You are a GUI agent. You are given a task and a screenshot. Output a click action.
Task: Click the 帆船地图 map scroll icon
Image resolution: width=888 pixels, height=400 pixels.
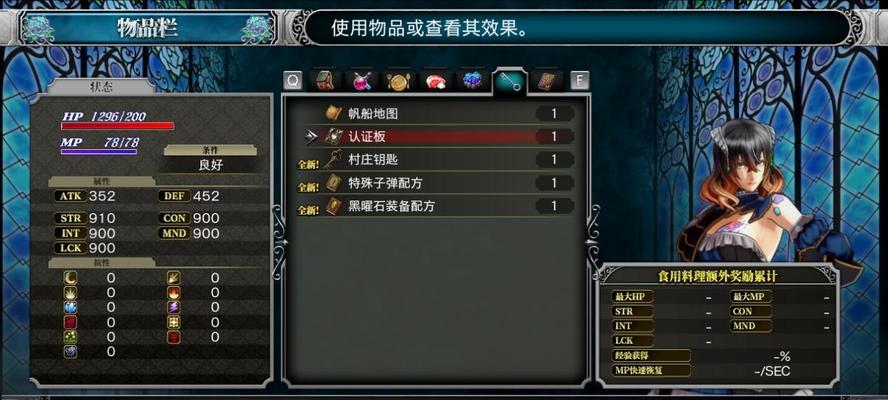click(333, 113)
